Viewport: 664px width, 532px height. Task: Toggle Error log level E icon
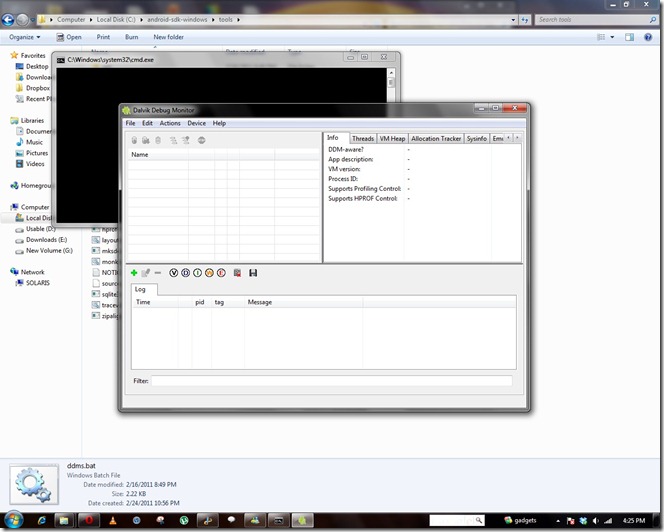point(221,273)
